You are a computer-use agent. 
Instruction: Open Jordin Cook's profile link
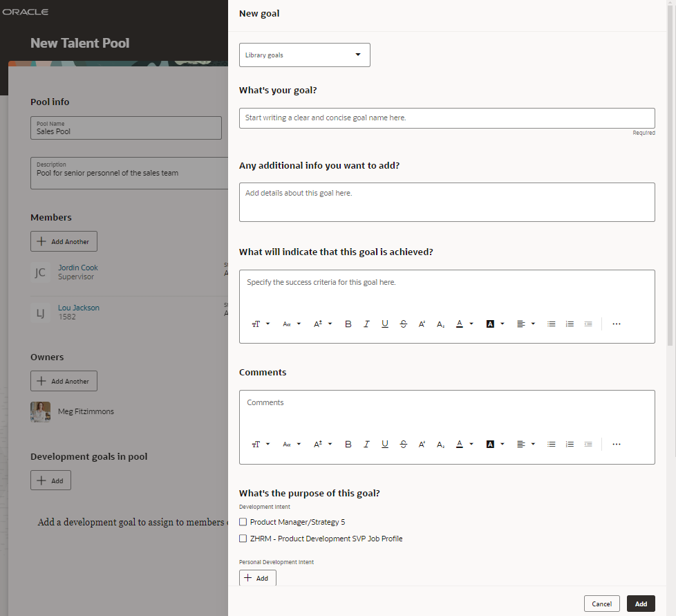[78, 268]
